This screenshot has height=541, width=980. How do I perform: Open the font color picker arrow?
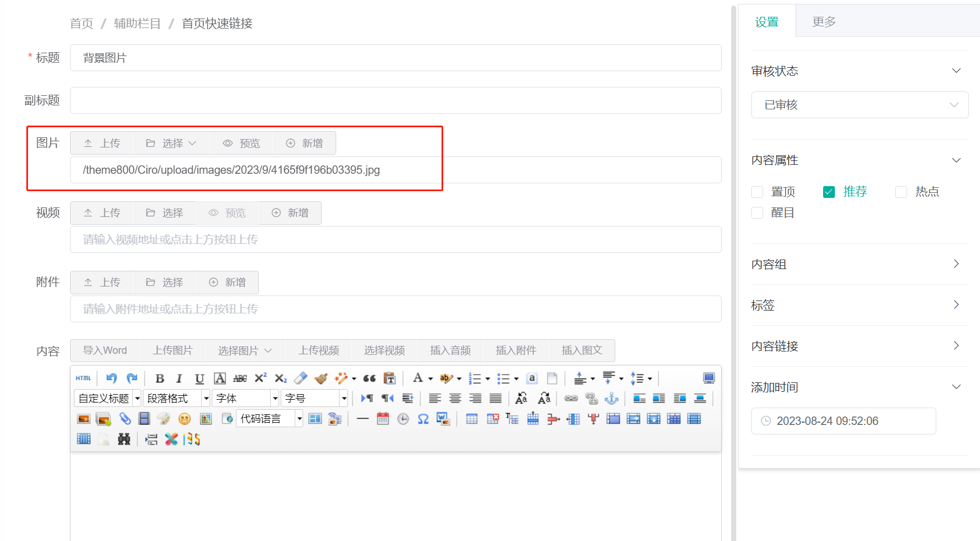[x=430, y=379]
